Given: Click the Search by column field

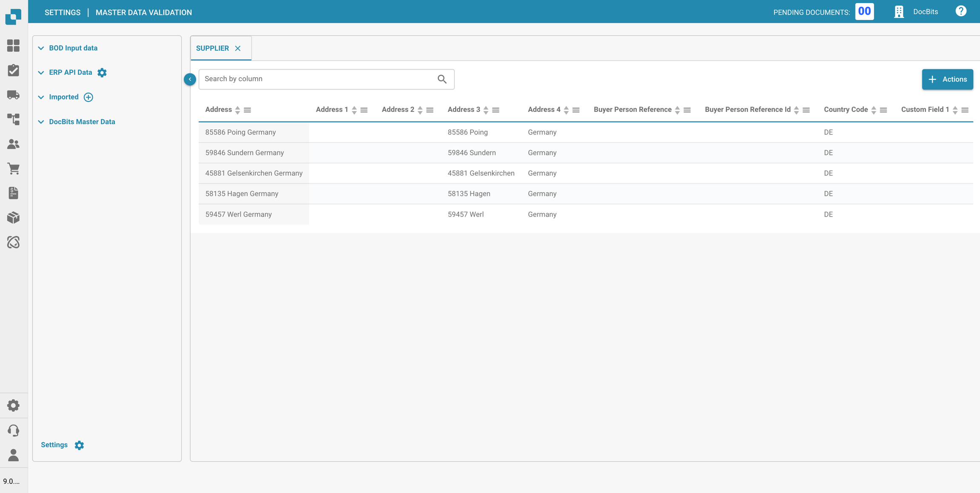Looking at the screenshot, I should (317, 79).
